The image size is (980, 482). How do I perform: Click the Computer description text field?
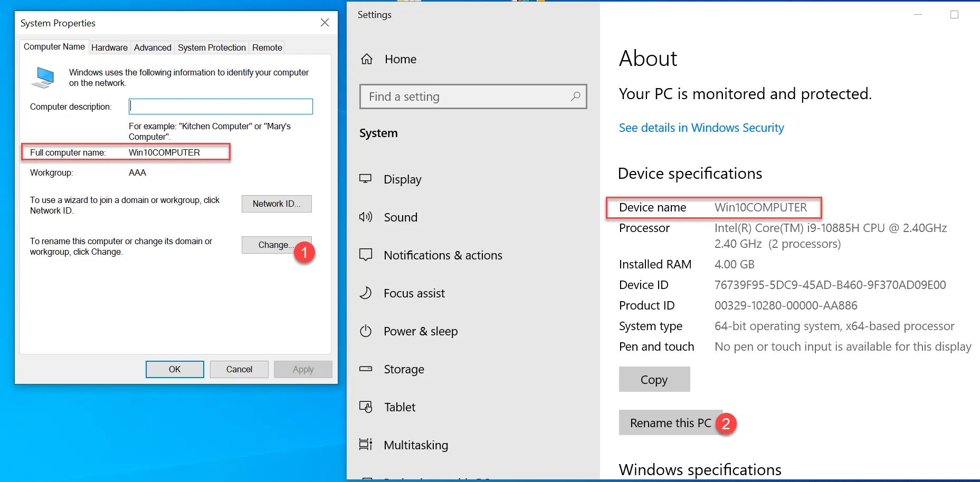[x=221, y=107]
